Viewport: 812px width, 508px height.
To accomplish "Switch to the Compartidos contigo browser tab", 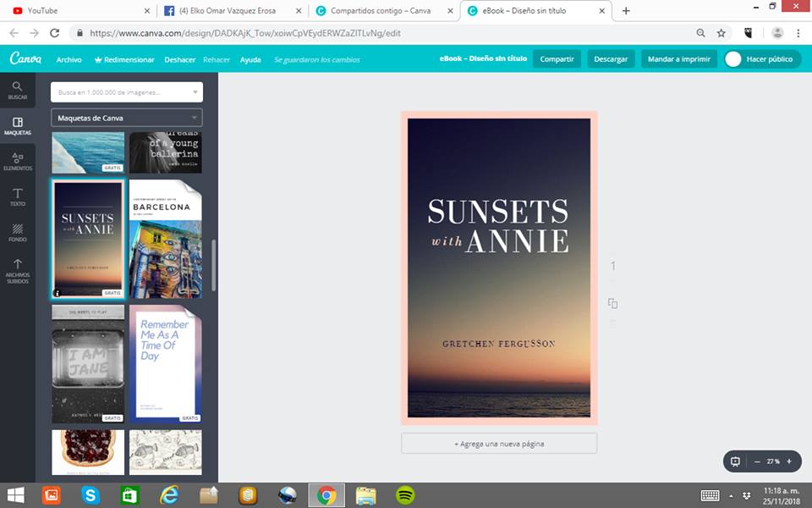I will (384, 11).
